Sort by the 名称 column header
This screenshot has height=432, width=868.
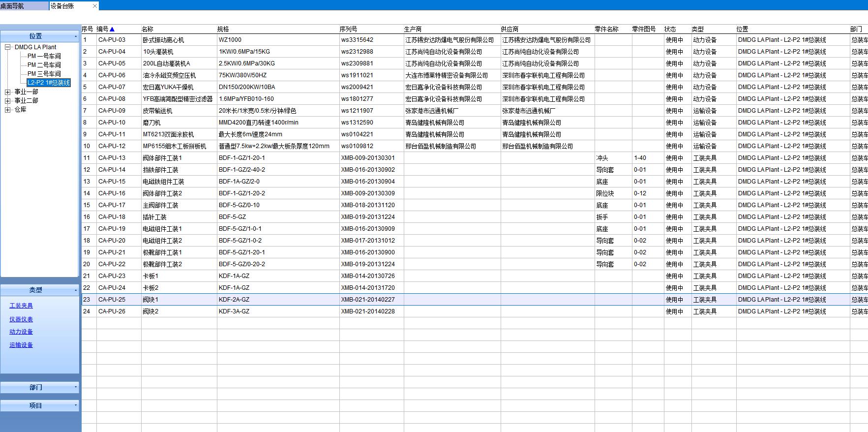click(148, 30)
